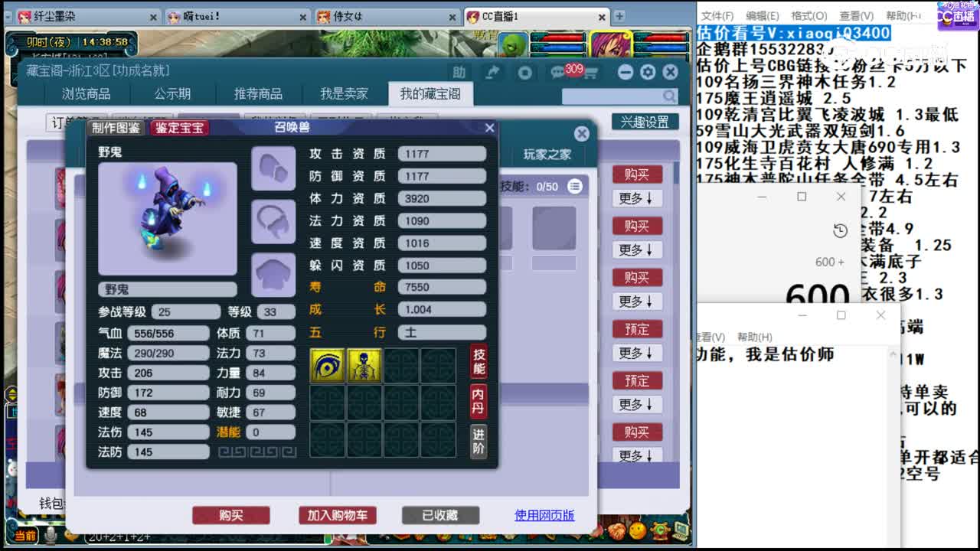Open messages icon with 309 badge
Viewport: 980px width, 551px height.
click(x=559, y=72)
